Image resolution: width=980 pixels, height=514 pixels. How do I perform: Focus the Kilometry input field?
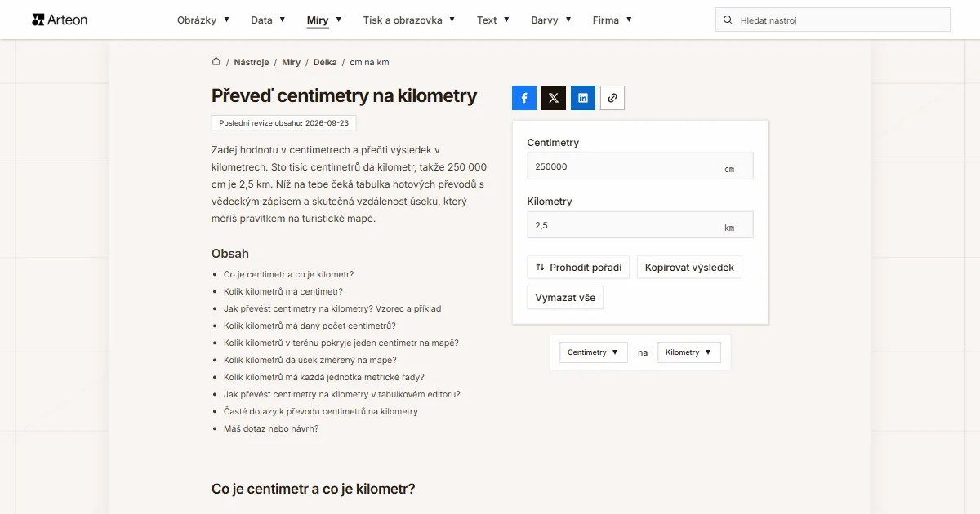click(640, 225)
